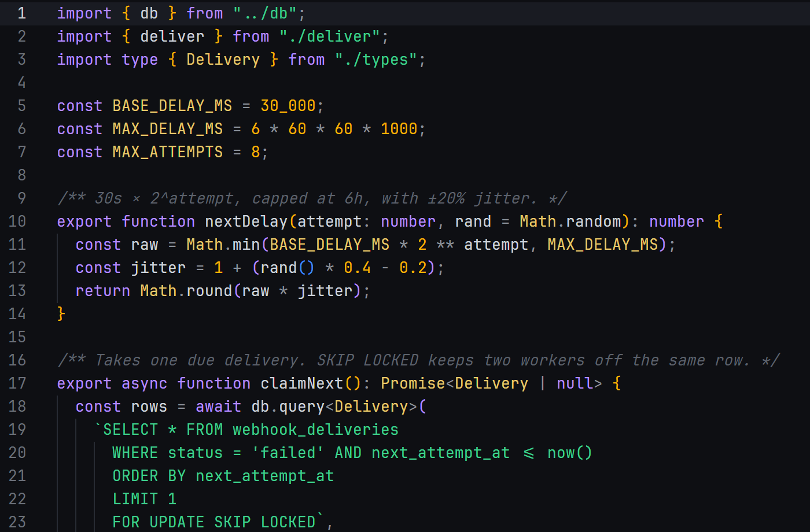Click Math.random default parameter
This screenshot has height=532, width=810.
[570, 221]
